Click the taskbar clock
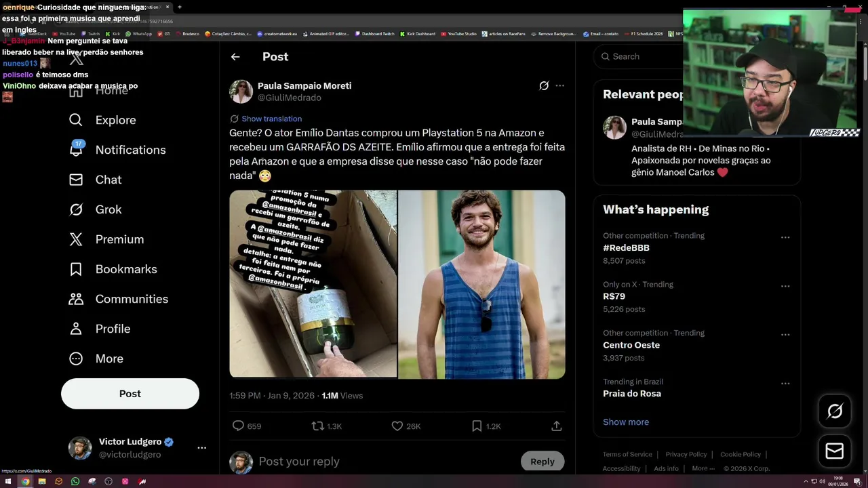Screen dimensions: 868x488 840,482
